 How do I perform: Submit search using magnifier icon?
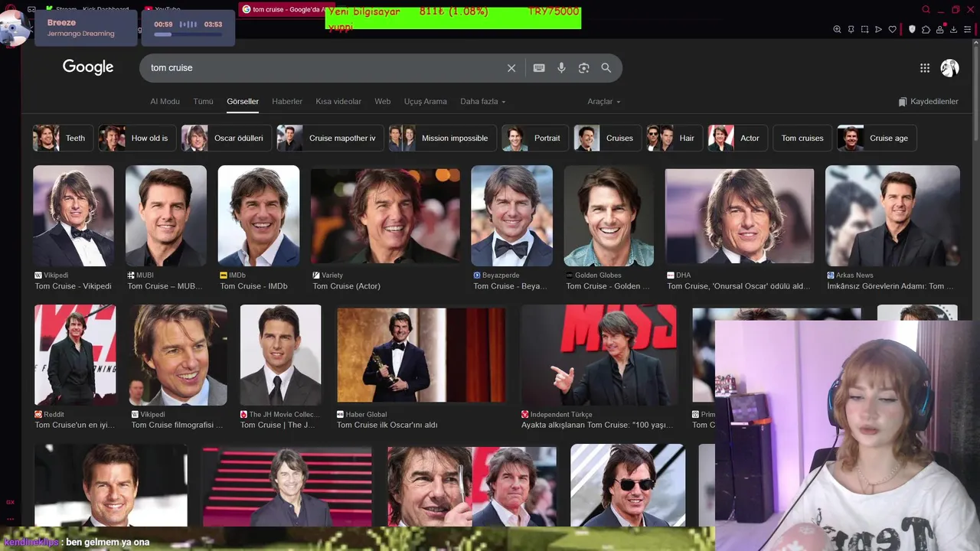(606, 68)
